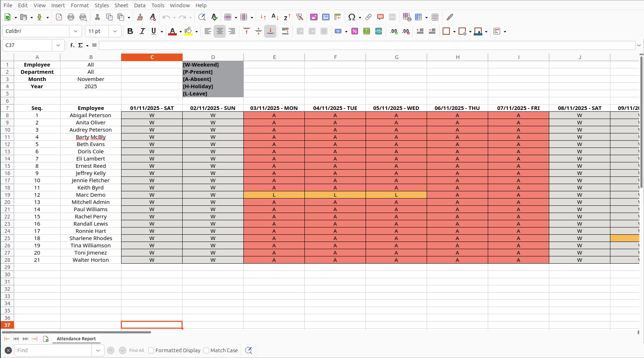This screenshot has width=644, height=358.
Task: Open the Data menu
Action: tap(140, 5)
